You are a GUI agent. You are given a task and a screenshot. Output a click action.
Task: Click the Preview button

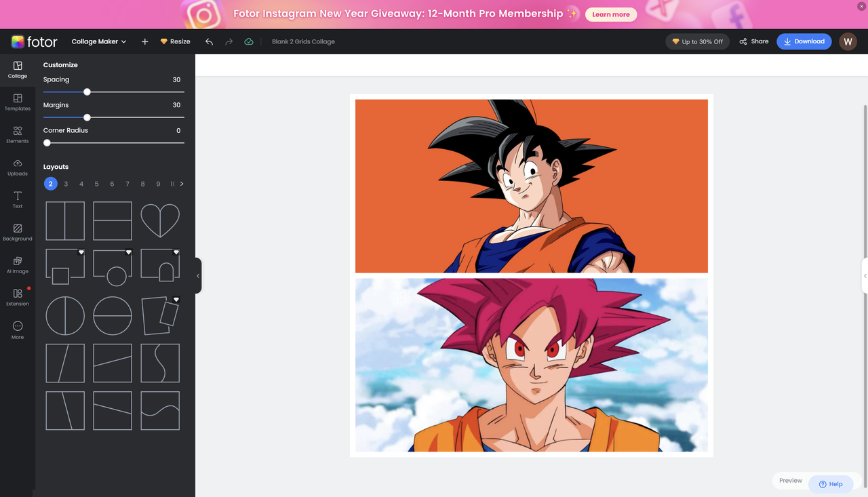(791, 481)
